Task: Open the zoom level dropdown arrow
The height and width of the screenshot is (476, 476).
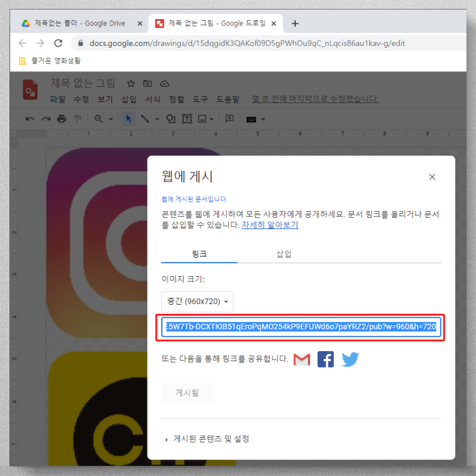Action: pyautogui.click(x=111, y=120)
